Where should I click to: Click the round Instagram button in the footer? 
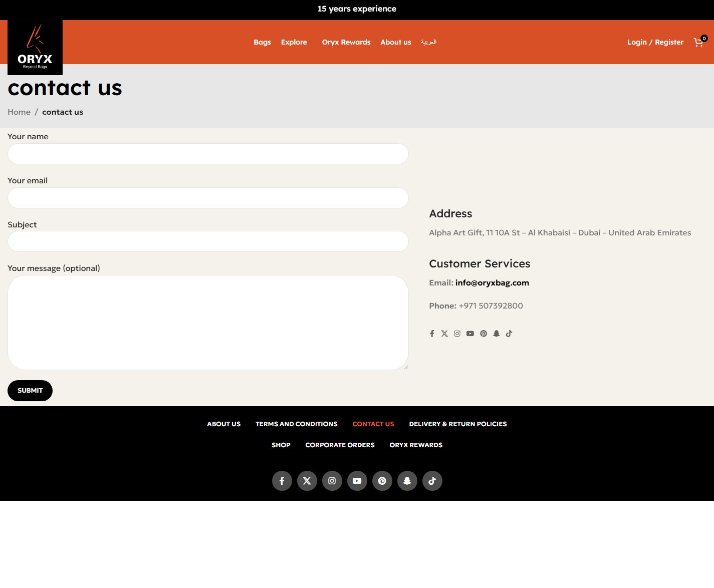click(332, 481)
